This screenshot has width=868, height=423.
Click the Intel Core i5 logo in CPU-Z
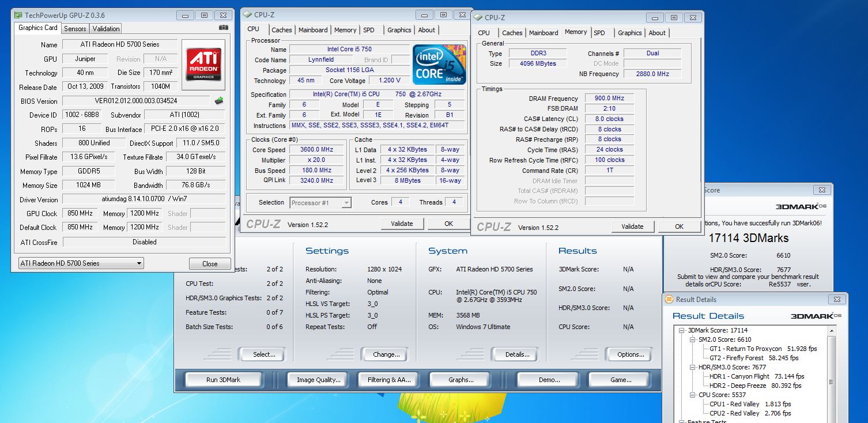[439, 65]
